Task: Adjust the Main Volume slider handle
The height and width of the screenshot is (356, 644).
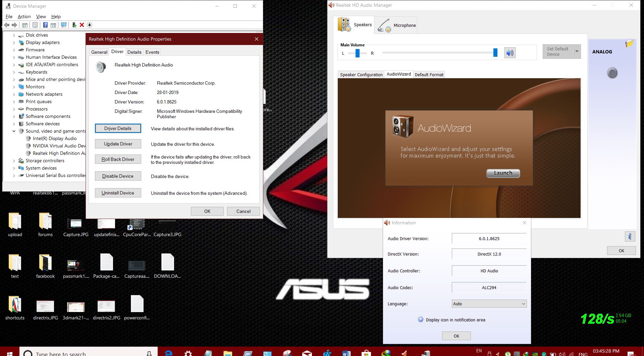Action: coord(495,52)
